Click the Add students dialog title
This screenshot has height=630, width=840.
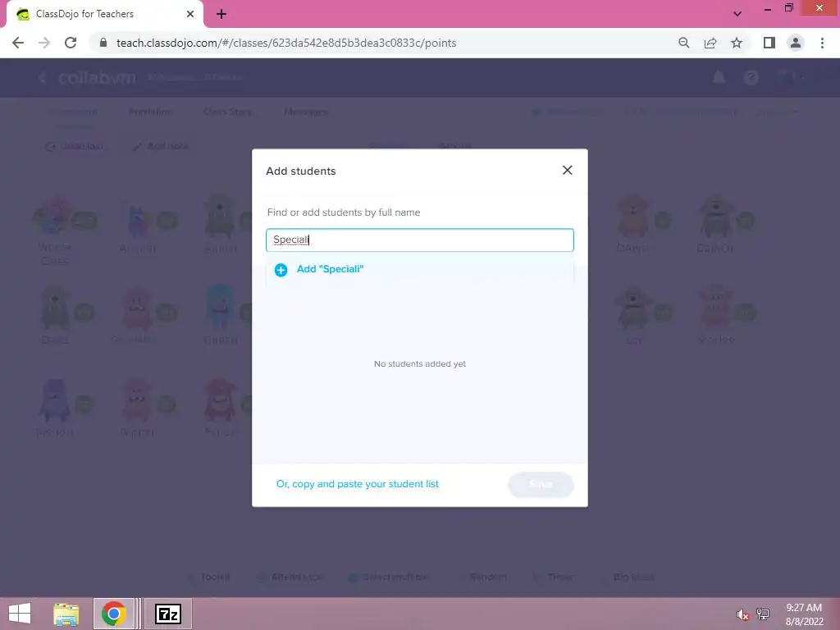[301, 171]
